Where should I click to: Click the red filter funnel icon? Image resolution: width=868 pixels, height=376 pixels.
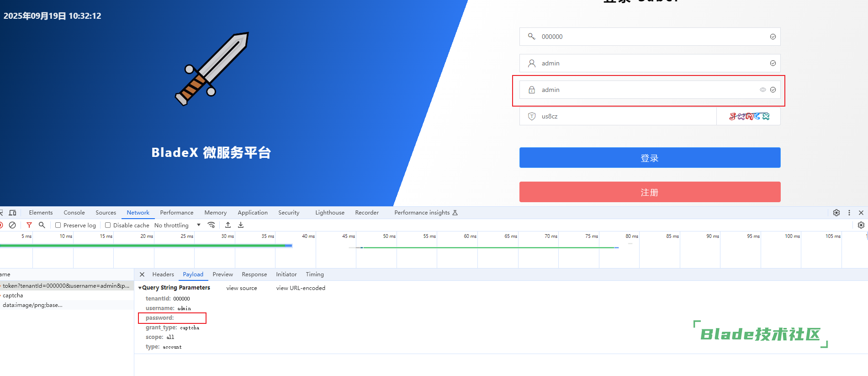(29, 225)
